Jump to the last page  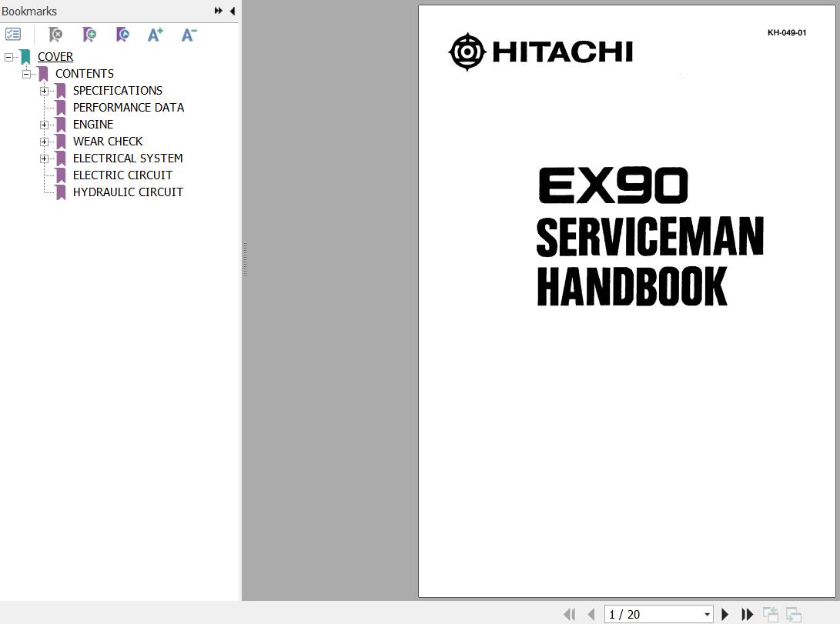click(x=748, y=614)
